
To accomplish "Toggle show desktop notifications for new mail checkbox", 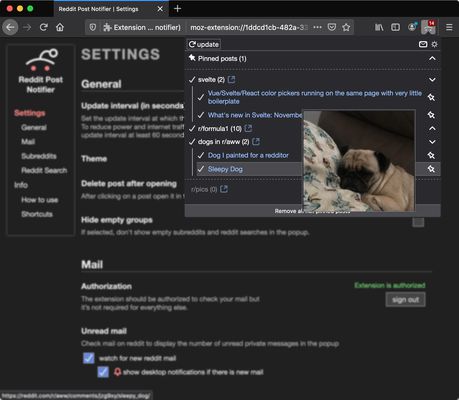I will coord(103,372).
